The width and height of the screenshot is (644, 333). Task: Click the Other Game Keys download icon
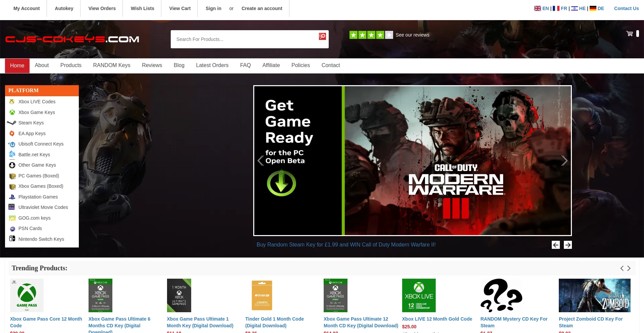[12, 165]
